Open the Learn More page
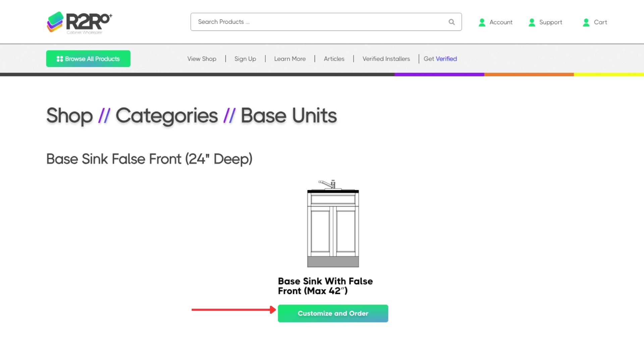 point(290,59)
